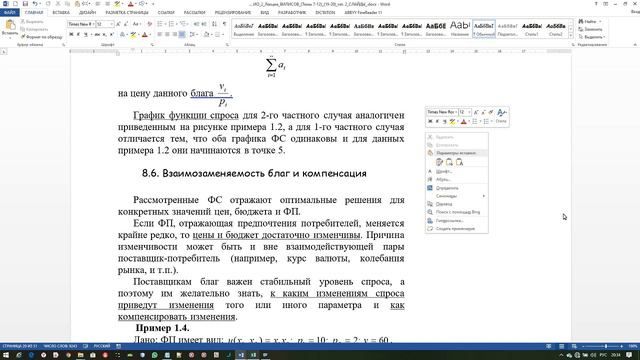Screen dimensions: 640x360
Task: Apply the Обычный style from gallery
Action: click(484, 29)
